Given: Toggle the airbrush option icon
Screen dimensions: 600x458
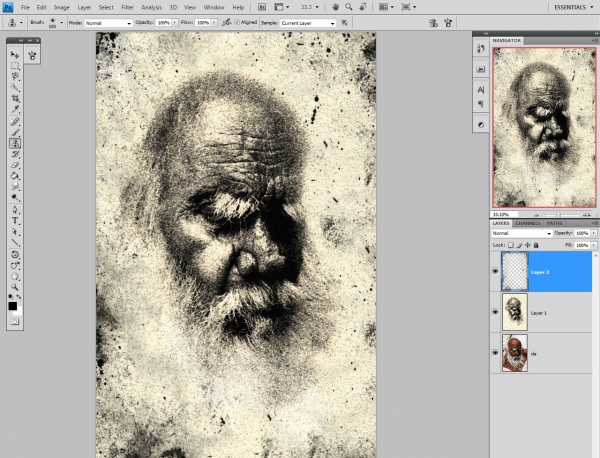Looking at the screenshot, I should click(x=227, y=23).
